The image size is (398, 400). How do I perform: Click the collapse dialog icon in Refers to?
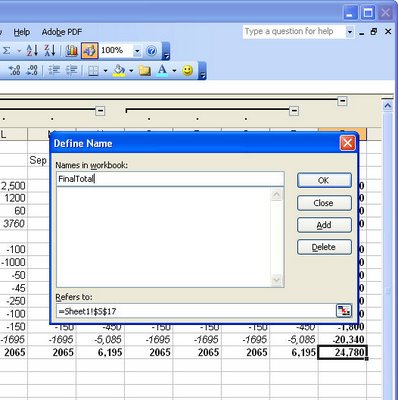pyautogui.click(x=344, y=311)
